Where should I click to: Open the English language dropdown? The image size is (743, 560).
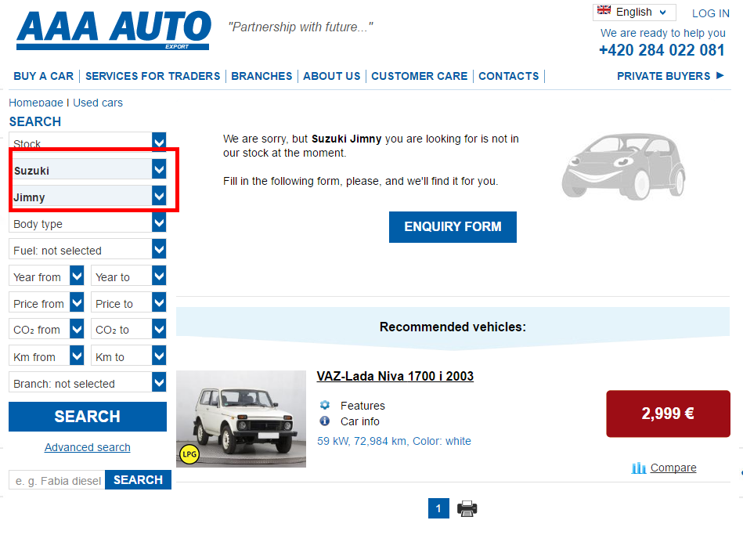tap(634, 12)
